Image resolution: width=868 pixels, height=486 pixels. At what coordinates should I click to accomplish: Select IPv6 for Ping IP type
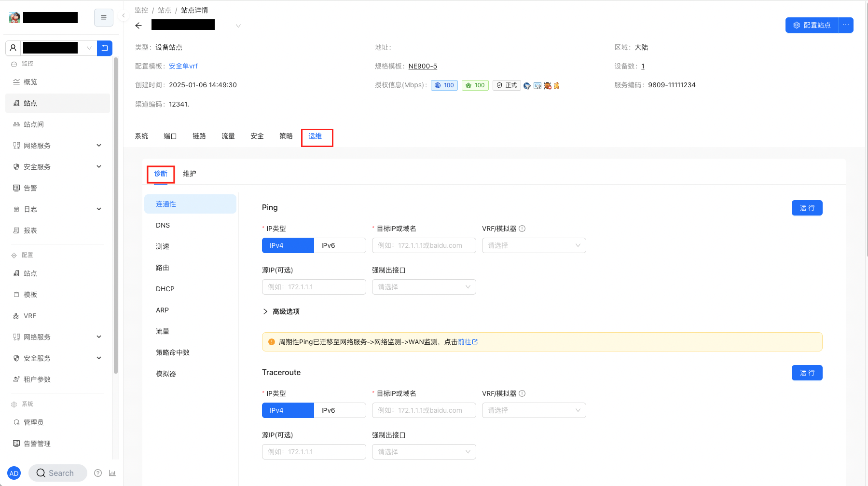click(340, 245)
